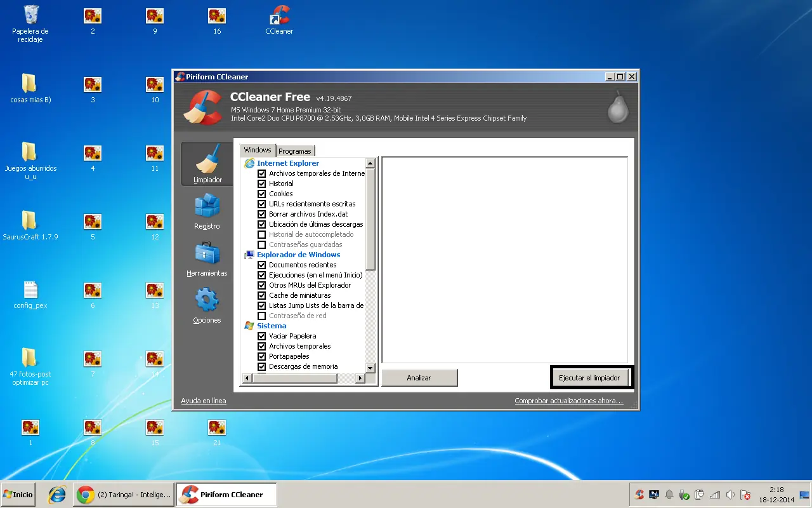Screen dimensions: 812x508
Task: Select the desktop image file named 9
Action: [155, 20]
